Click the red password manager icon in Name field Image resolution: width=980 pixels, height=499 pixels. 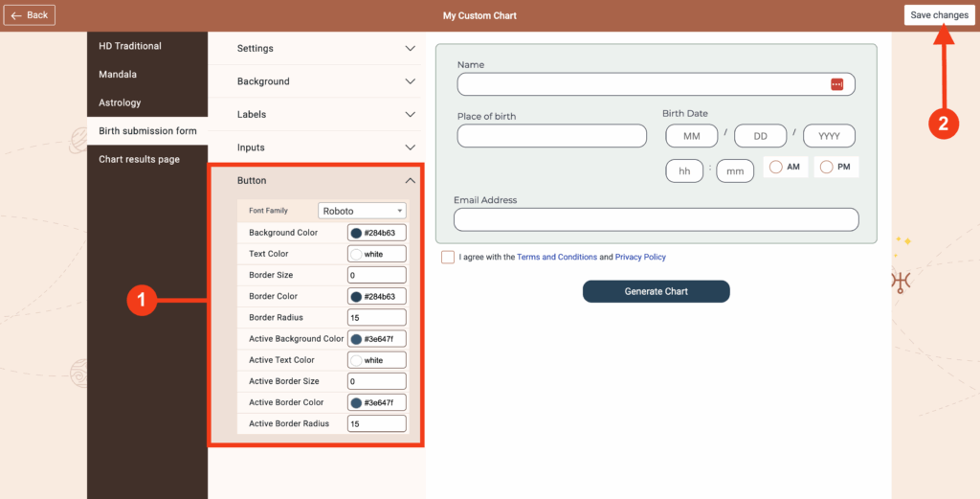click(x=836, y=84)
